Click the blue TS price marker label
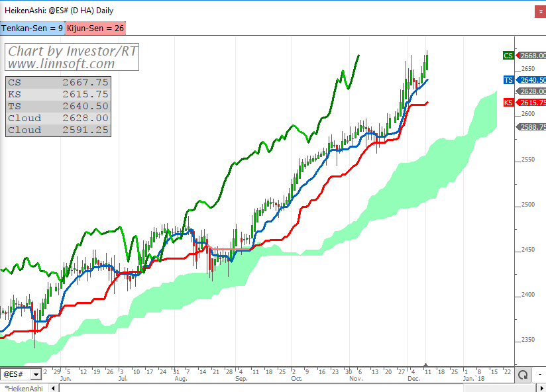546x392 pixels. [508, 80]
